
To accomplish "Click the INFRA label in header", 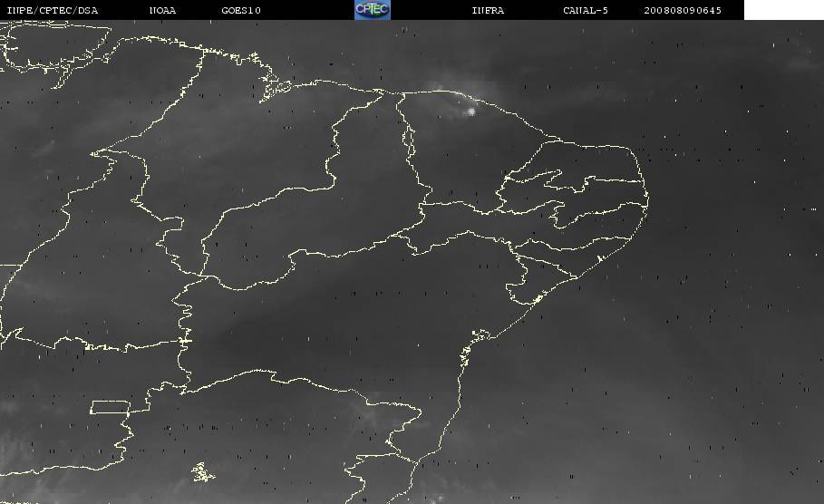I will point(489,10).
